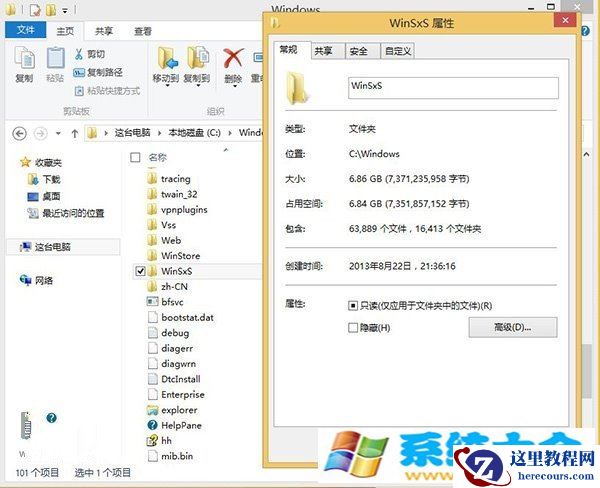Toggle Read-only (只读) attribute checkbox

point(352,305)
